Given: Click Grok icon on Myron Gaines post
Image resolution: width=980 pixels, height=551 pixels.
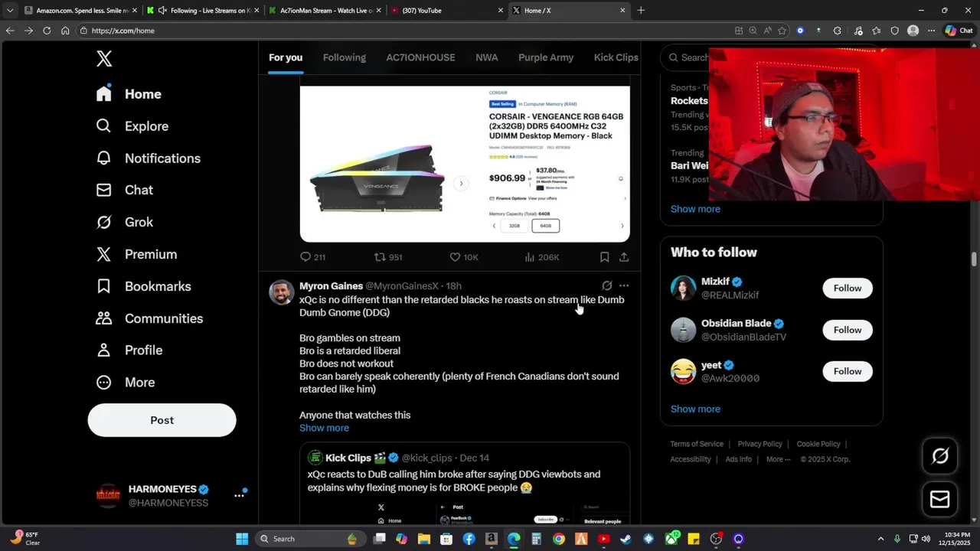Looking at the screenshot, I should [x=606, y=285].
